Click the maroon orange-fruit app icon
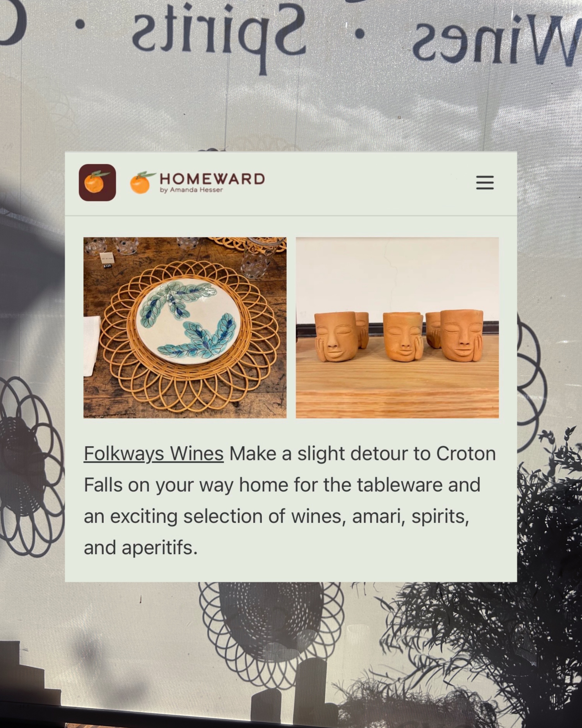 (x=97, y=183)
